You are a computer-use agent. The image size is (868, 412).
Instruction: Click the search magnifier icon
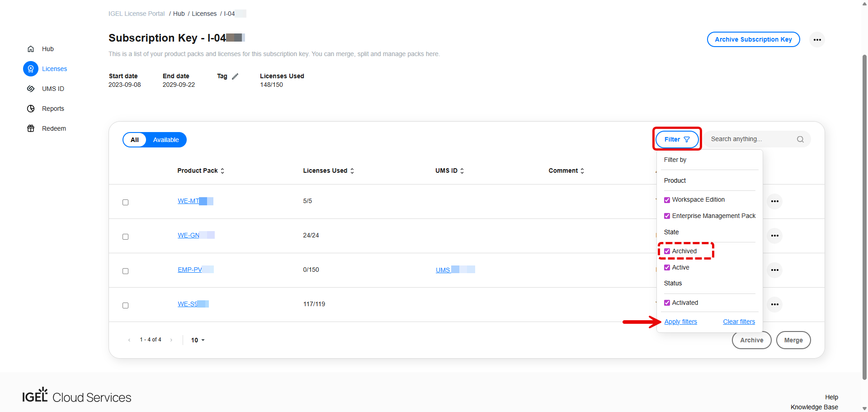click(800, 139)
